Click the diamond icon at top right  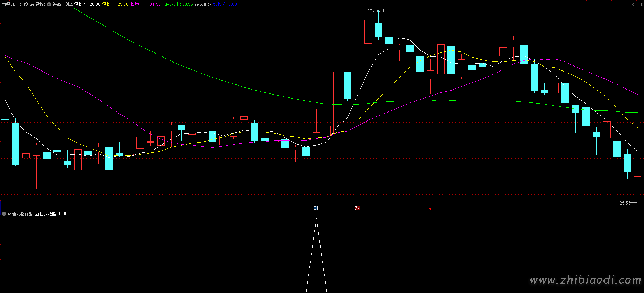(634, 4)
